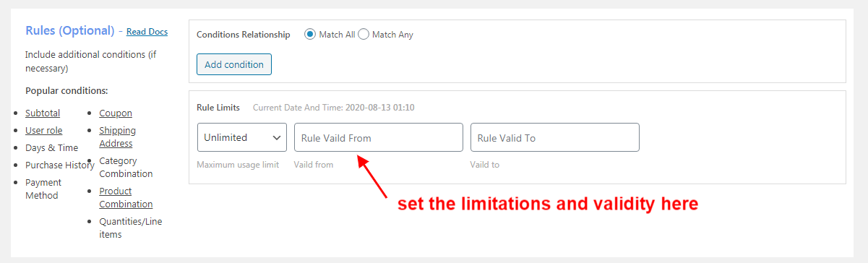Click the Payment Method list item
Image resolution: width=868 pixels, height=263 pixels.
(43, 189)
